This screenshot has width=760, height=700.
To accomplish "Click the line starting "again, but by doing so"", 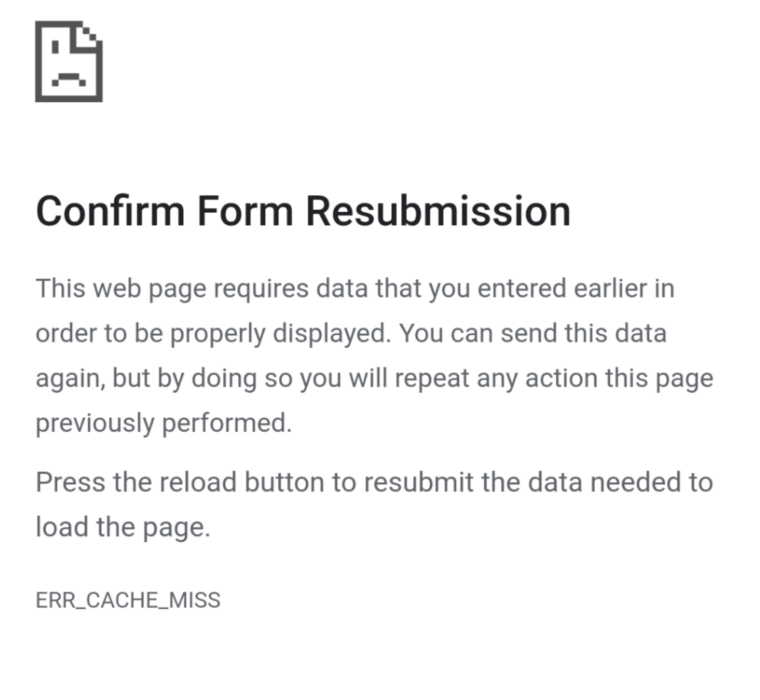I will pyautogui.click(x=374, y=378).
